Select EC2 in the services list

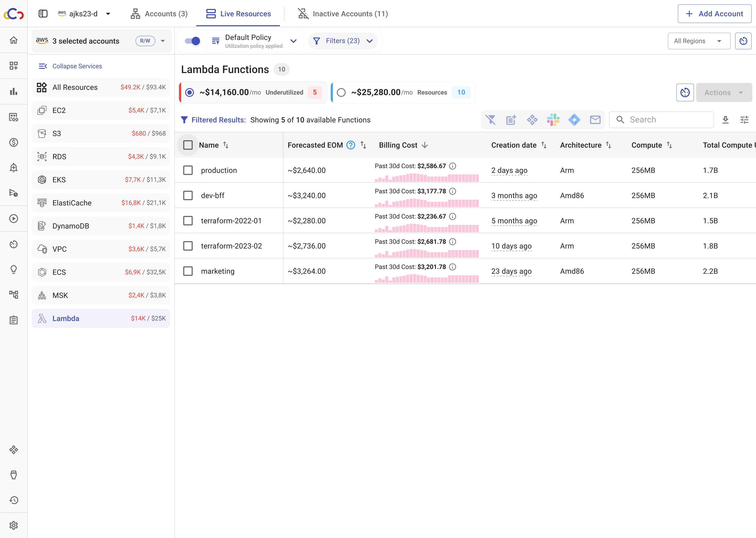pyautogui.click(x=101, y=110)
